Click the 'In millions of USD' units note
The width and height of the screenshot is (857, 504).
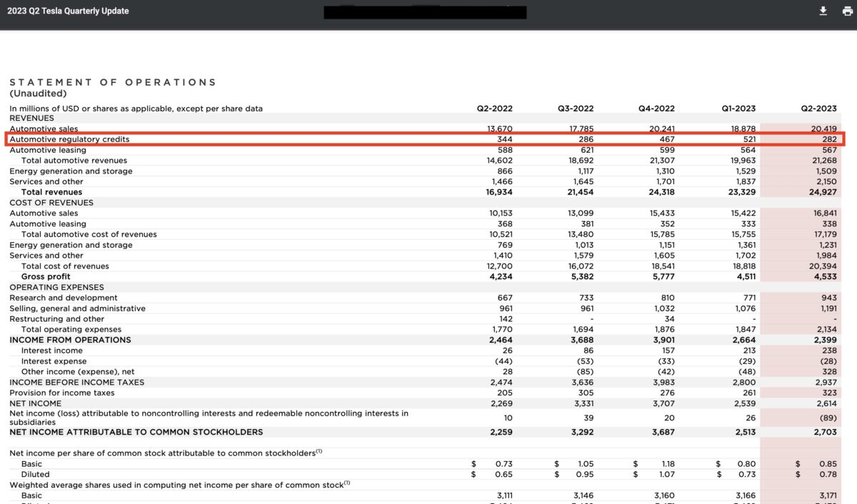click(136, 109)
